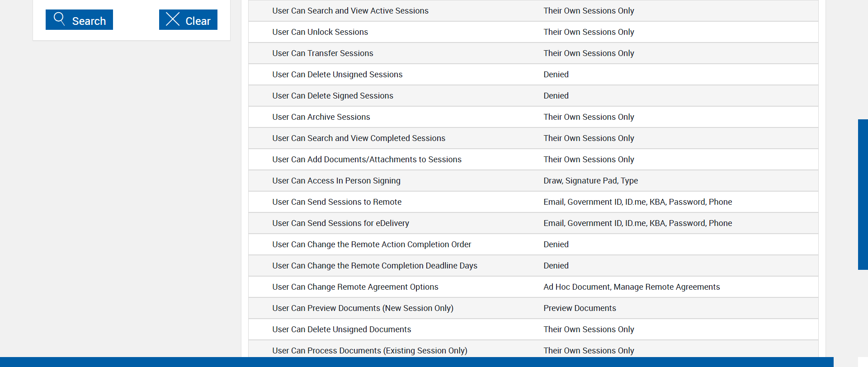This screenshot has width=868, height=367.
Task: Click the User Can Delete Signed Sessions row
Action: (x=333, y=96)
